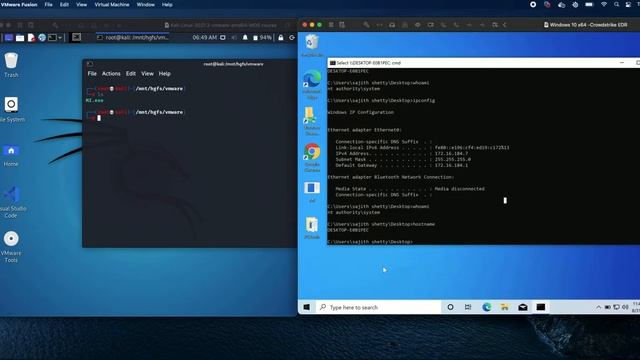
Task: Launch Visual Studio Code desktop shortcut
Action: pos(11,194)
